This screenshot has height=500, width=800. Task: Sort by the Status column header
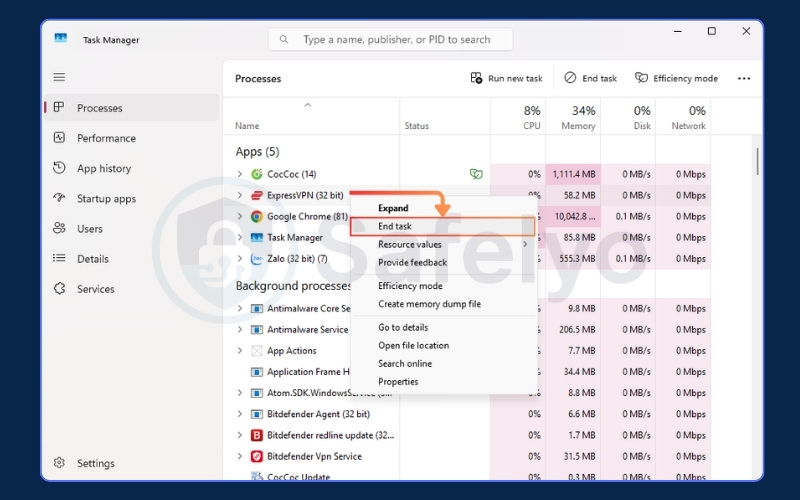(416, 126)
